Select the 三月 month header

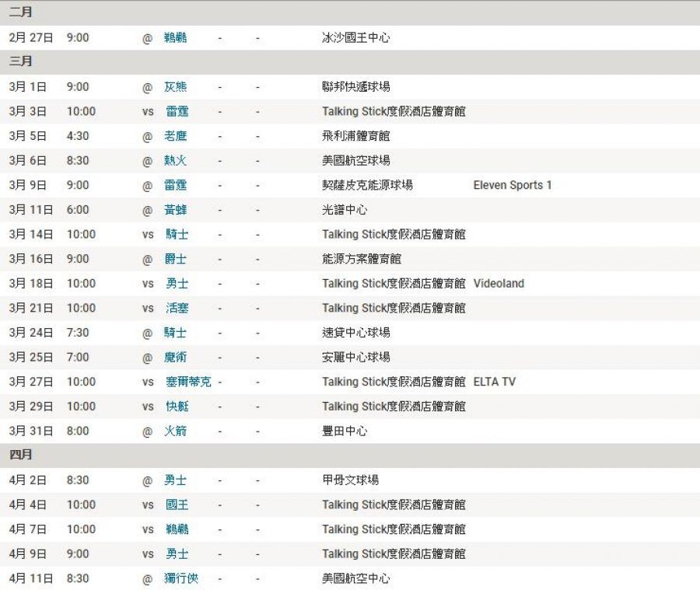20,61
